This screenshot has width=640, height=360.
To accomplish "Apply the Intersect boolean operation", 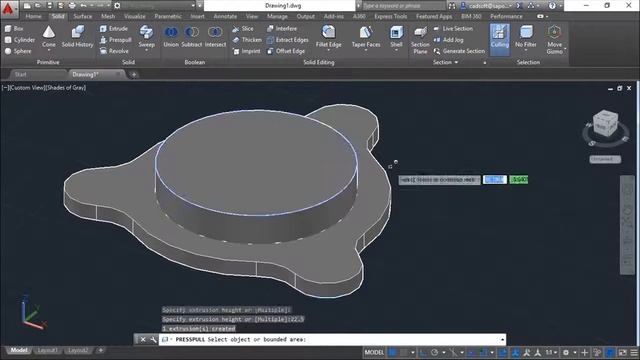I will [x=215, y=37].
